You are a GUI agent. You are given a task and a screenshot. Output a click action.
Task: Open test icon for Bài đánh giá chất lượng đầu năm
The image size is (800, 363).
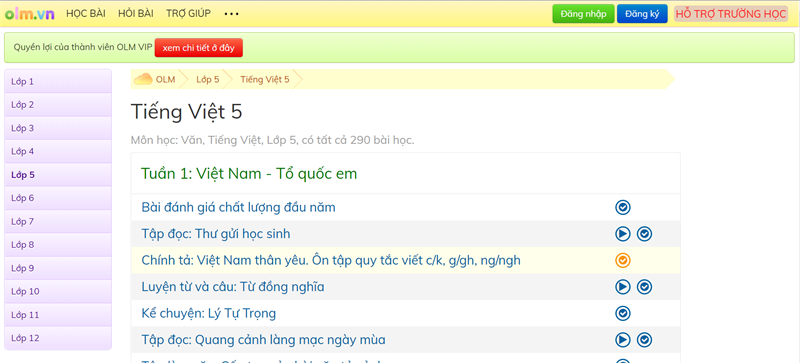(622, 207)
